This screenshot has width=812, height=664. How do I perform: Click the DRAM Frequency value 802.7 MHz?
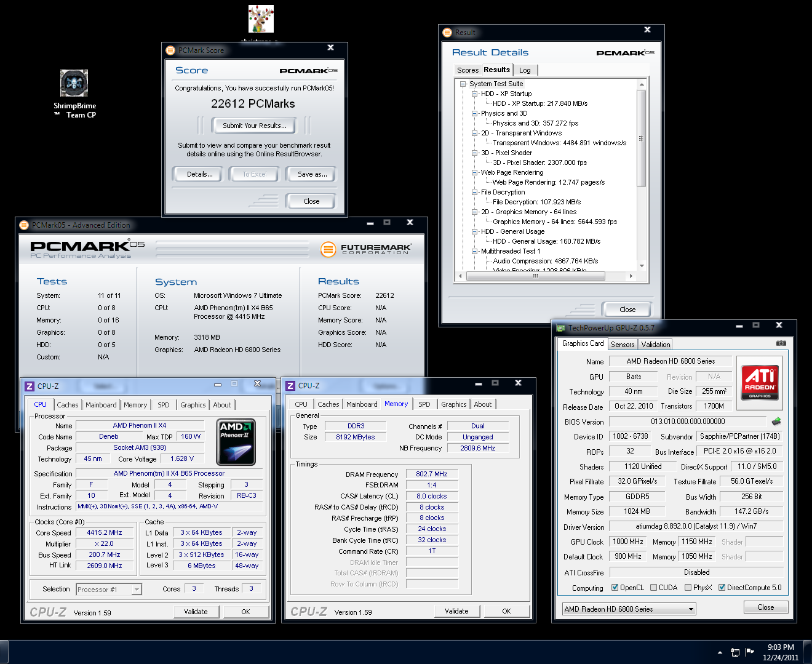coord(432,474)
